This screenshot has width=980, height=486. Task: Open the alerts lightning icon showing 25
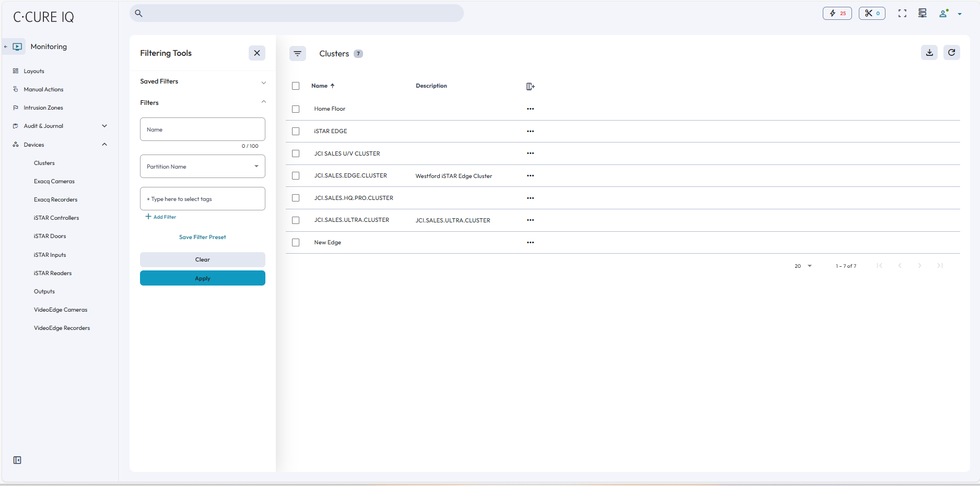(837, 14)
